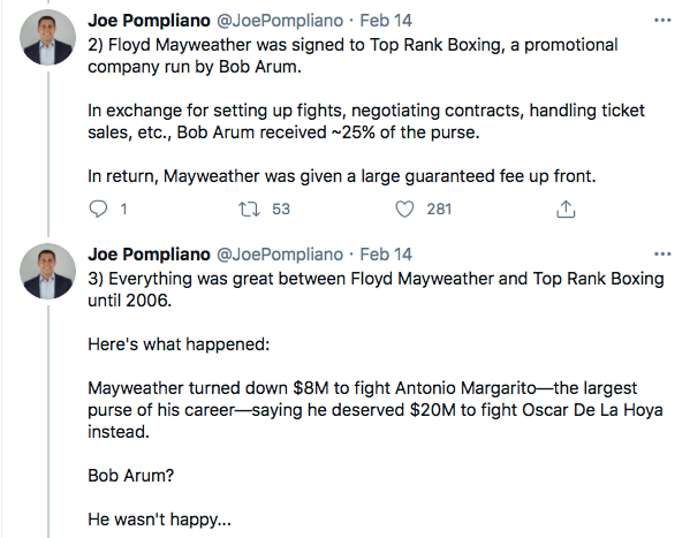Image resolution: width=690 pixels, height=538 pixels.
Task: Click the retweet count showing 53
Action: pos(281,209)
